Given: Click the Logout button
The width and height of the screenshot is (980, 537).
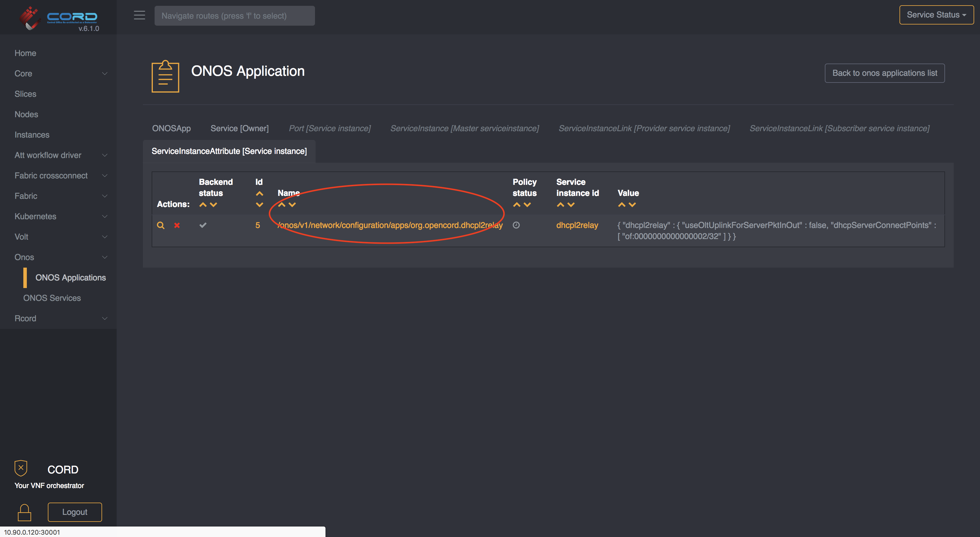Looking at the screenshot, I should point(75,512).
